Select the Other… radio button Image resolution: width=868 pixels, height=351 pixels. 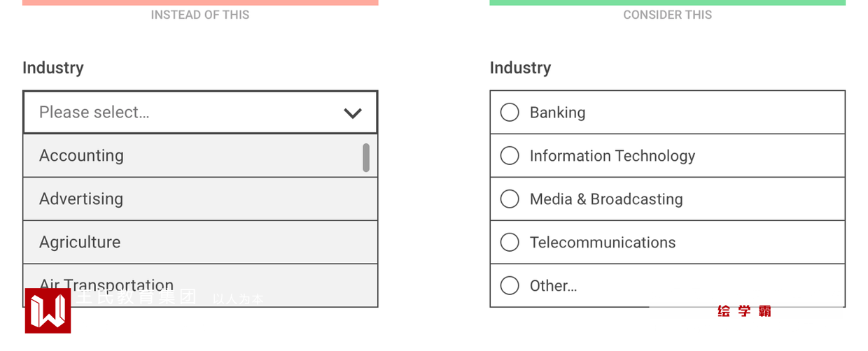[510, 285]
